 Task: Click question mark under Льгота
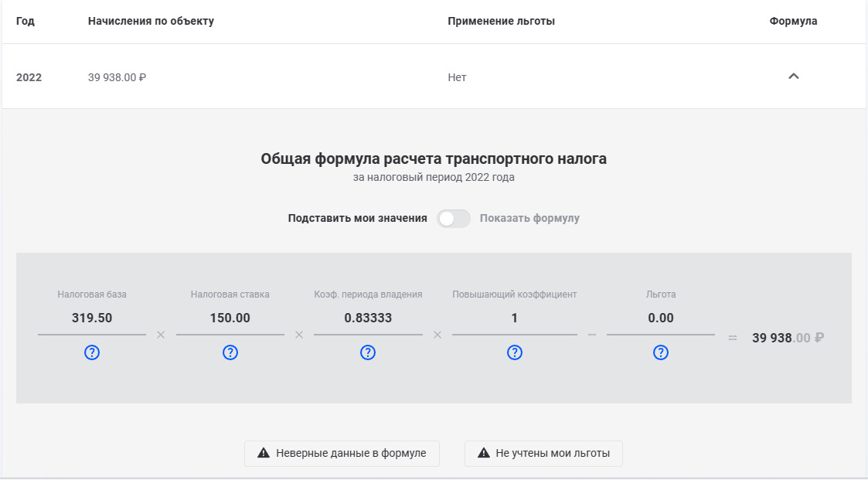click(661, 352)
